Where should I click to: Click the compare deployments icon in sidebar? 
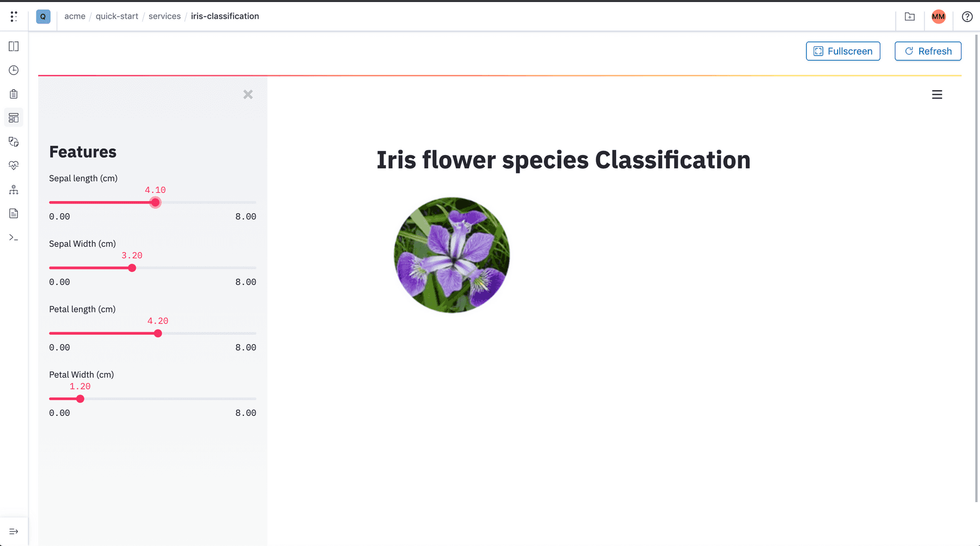14,141
